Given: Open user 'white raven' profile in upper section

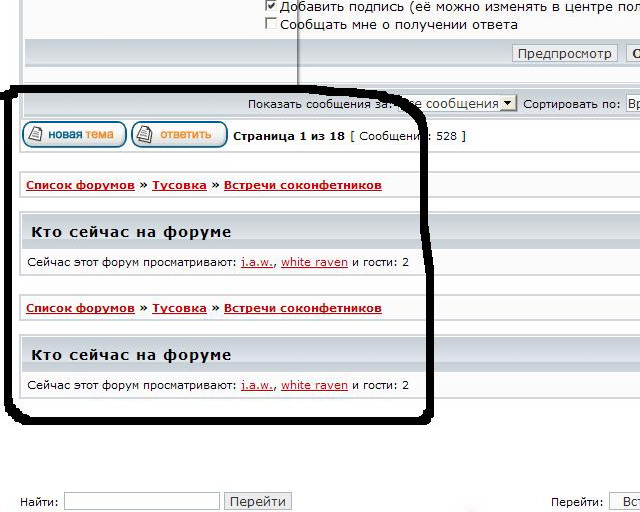Looking at the screenshot, I should [x=314, y=262].
